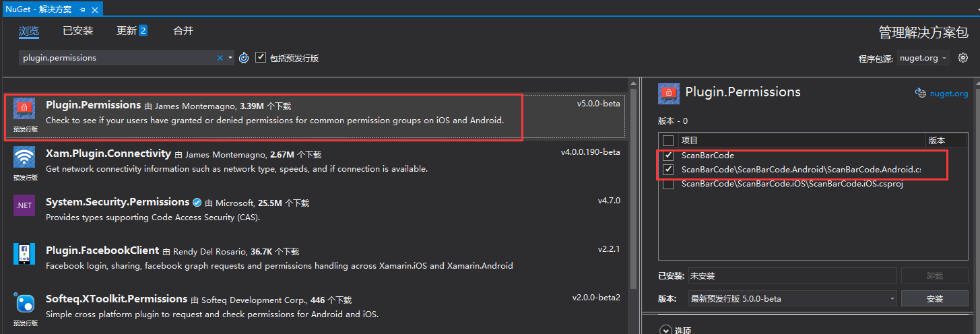Click version label v5.0.0-beta
This screenshot has height=334, width=980.
tap(598, 104)
